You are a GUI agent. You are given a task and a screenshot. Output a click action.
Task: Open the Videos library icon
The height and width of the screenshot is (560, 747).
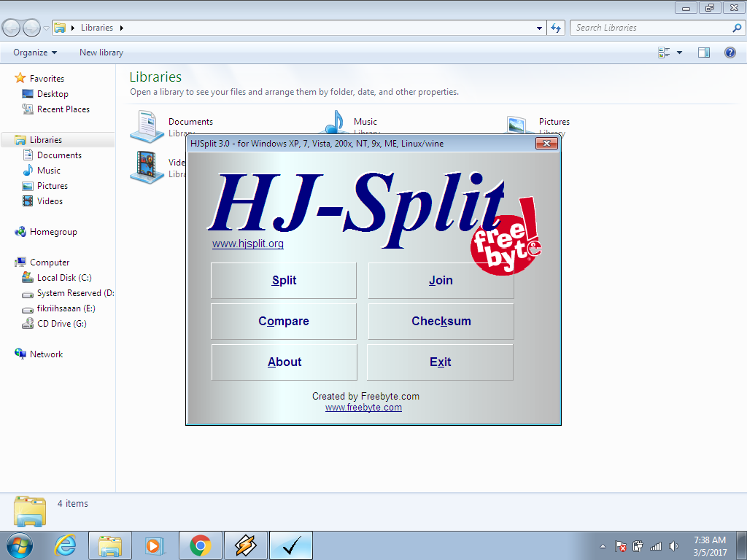(147, 167)
